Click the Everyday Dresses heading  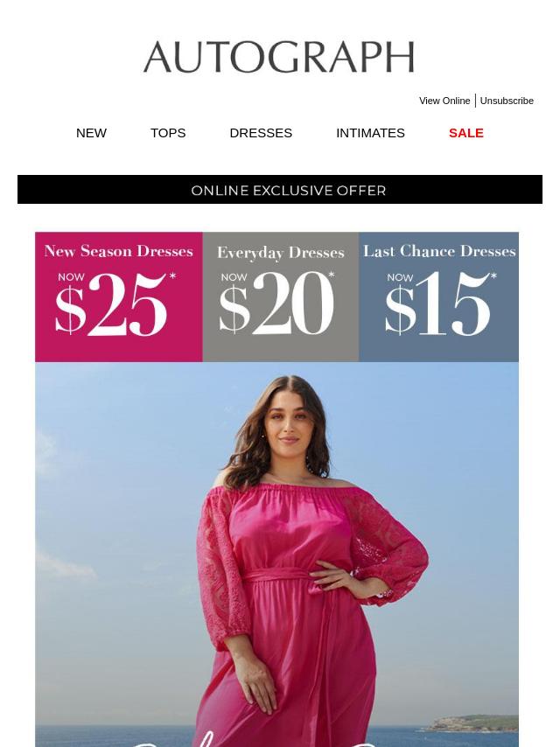(x=281, y=253)
